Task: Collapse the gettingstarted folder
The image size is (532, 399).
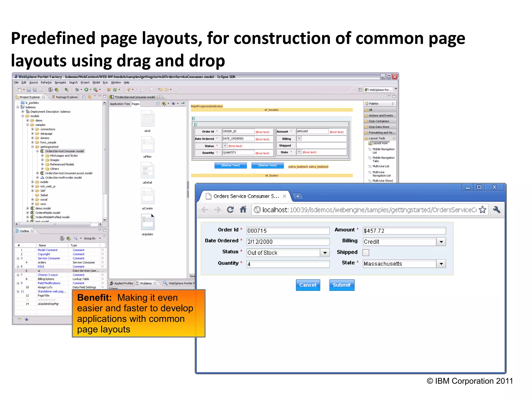Action: tap(32, 147)
